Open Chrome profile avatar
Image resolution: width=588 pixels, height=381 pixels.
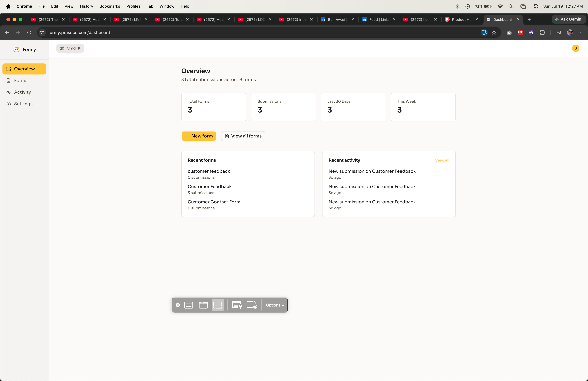tap(570, 32)
